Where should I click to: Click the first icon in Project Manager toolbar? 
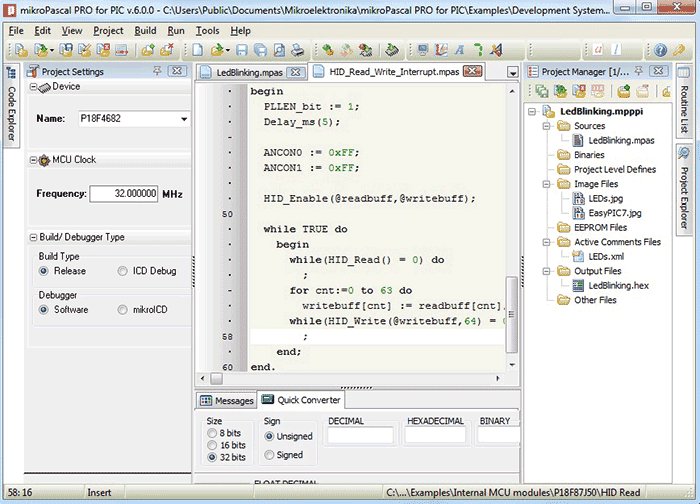tap(542, 91)
